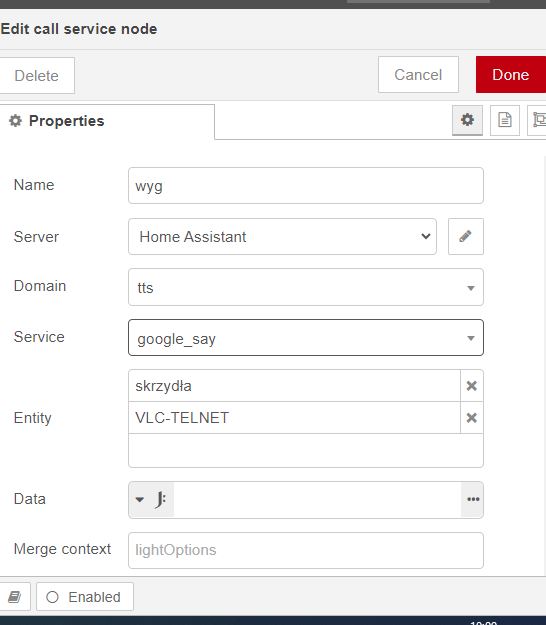The width and height of the screenshot is (546, 625).
Task: Open the node description document icon
Action: [x=505, y=120]
